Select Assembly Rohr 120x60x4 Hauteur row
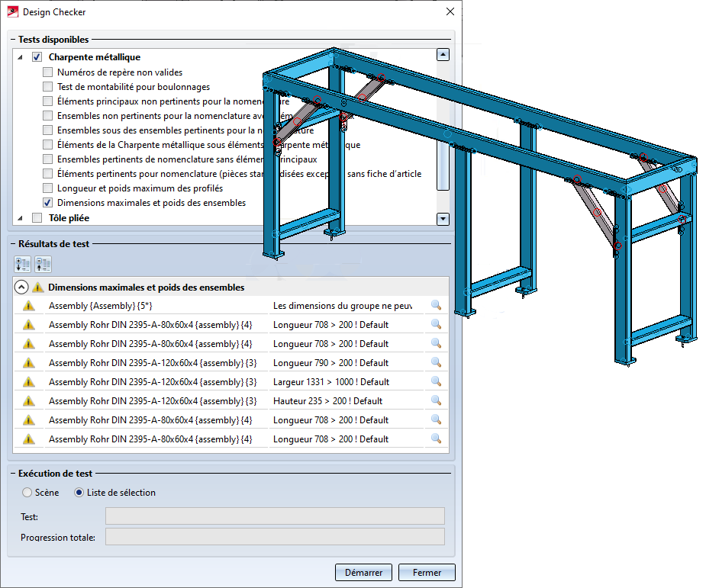Screen dimensions: 706x588 (x=153, y=400)
